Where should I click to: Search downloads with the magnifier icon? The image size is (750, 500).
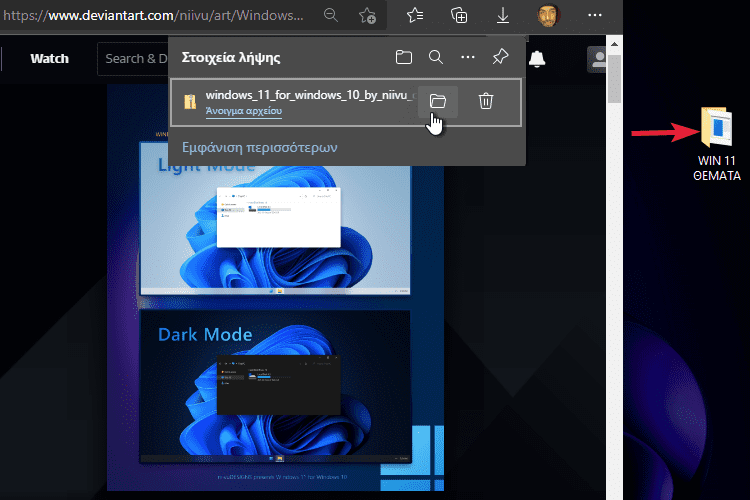click(x=436, y=57)
